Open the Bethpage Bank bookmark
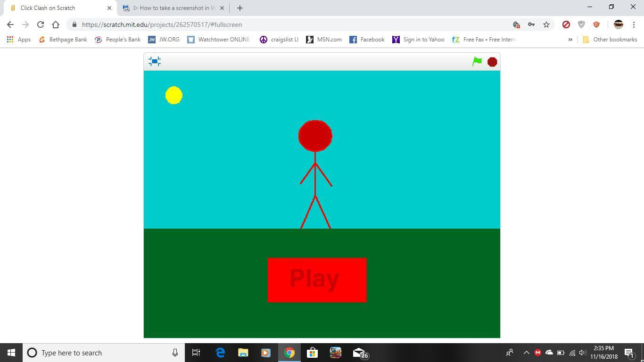This screenshot has width=644, height=362. pyautogui.click(x=63, y=40)
